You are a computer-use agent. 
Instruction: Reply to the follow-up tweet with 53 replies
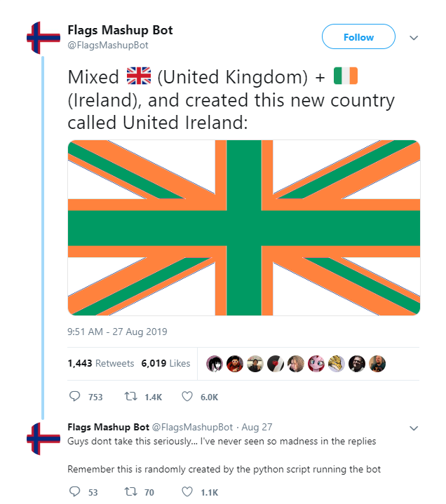click(x=74, y=491)
